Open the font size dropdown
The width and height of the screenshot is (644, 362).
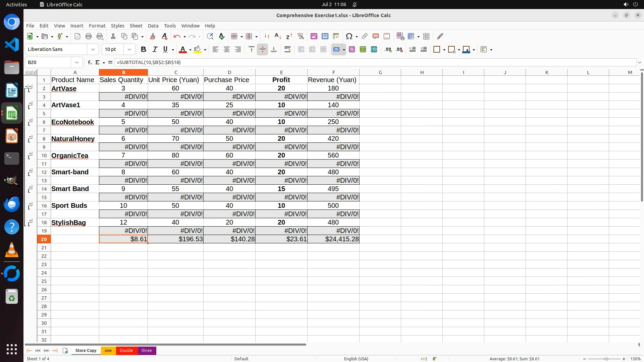pos(129,49)
